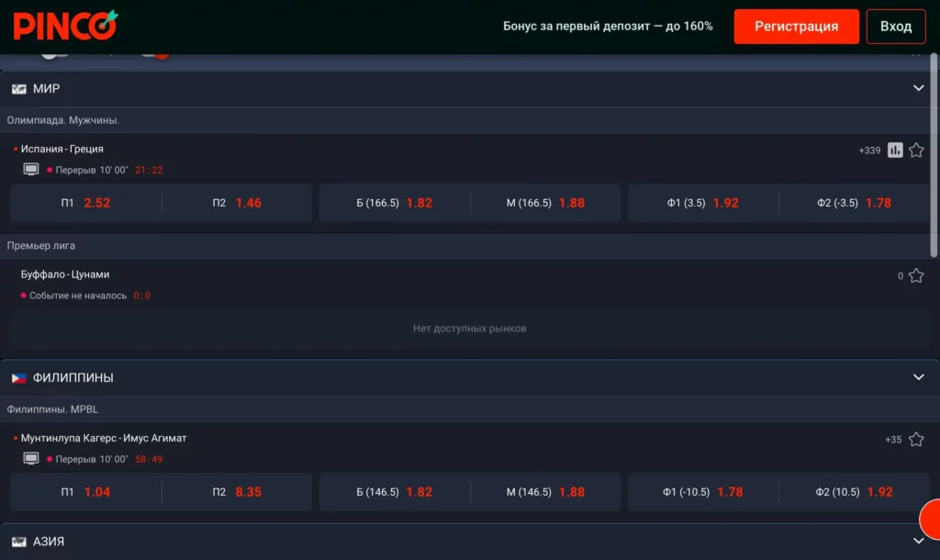Screen dimensions: 940x560
Task: Click the 21:22 score for Испания - Греция
Action: 149,170
